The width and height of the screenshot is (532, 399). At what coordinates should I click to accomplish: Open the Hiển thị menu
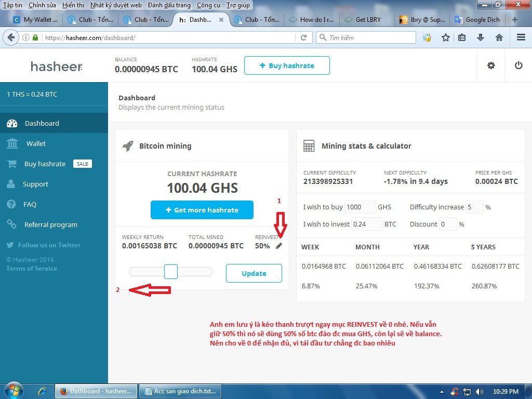coord(73,5)
